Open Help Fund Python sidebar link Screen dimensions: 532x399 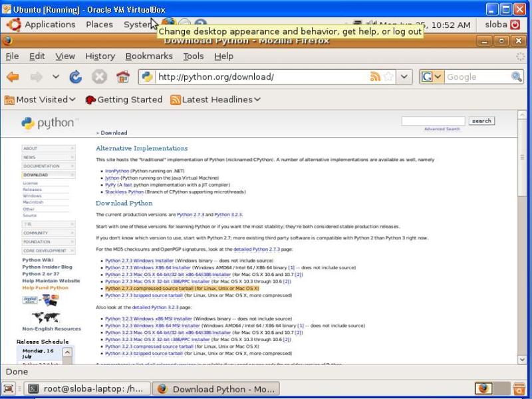45,288
